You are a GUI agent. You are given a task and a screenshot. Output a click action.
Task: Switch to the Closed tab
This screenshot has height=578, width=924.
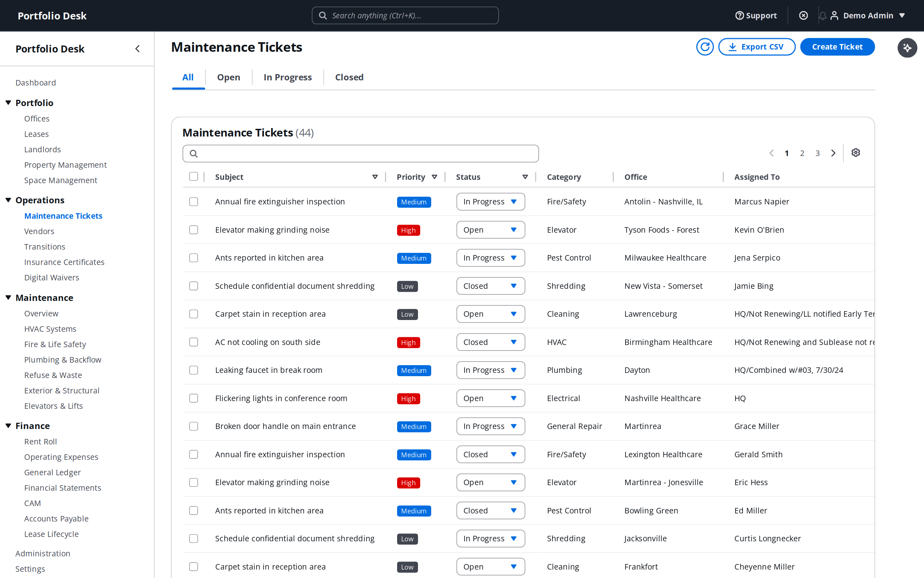(x=349, y=77)
